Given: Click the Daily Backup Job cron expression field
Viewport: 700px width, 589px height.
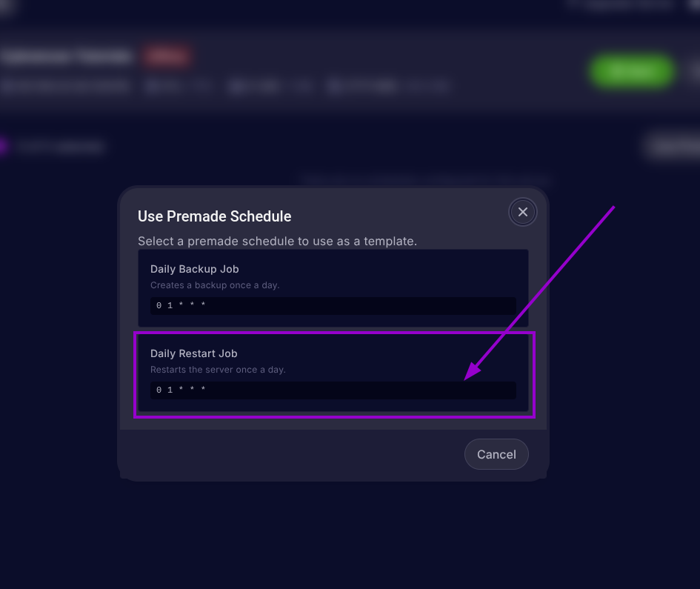Looking at the screenshot, I should click(333, 305).
